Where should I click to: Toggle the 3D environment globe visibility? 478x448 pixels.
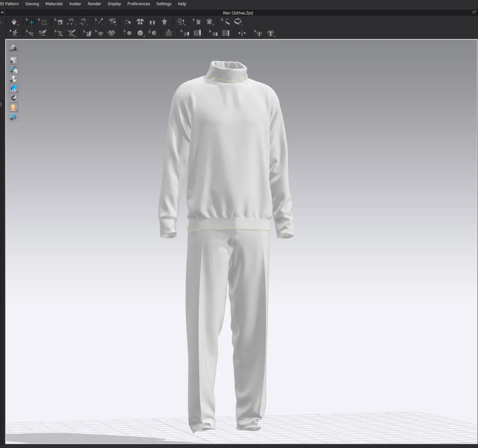tap(13, 117)
